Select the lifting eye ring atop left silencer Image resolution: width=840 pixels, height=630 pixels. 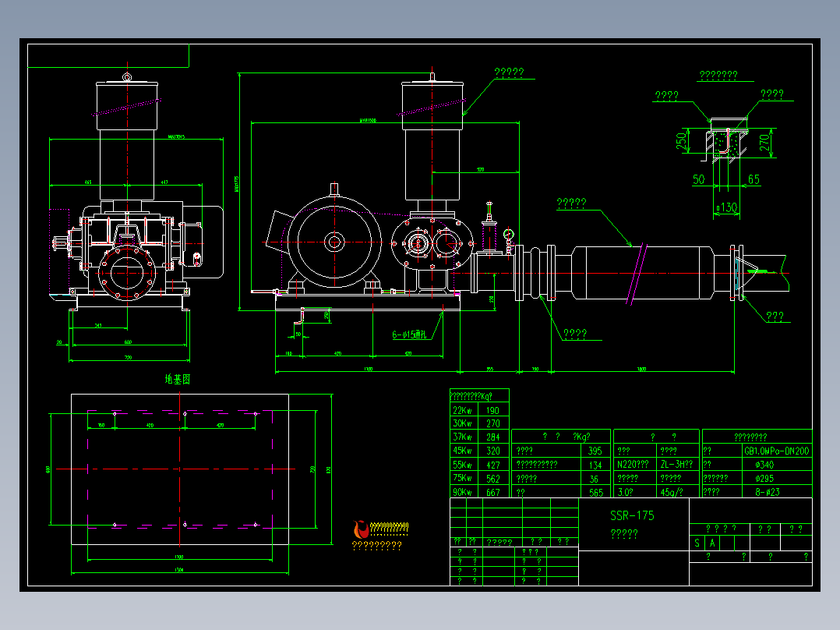127,77
